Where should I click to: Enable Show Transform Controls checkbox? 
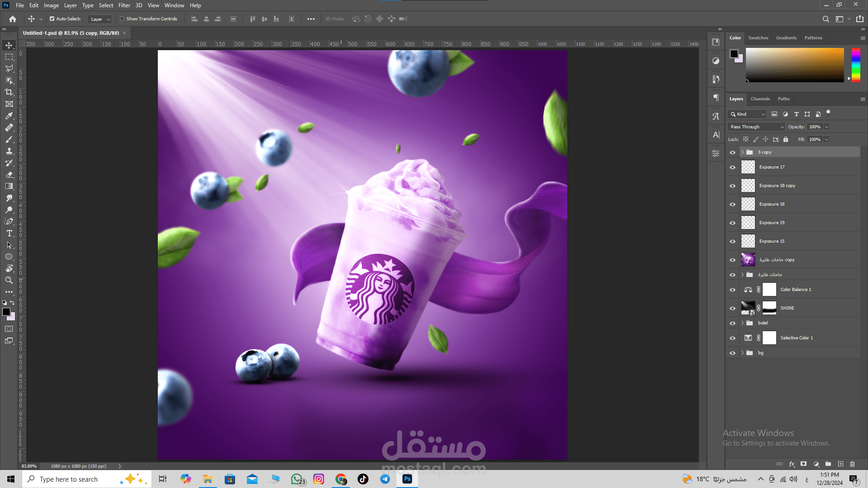click(122, 19)
